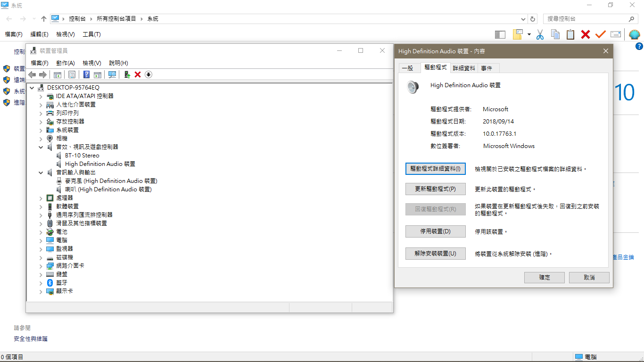Image resolution: width=644 pixels, height=362 pixels.
Task: Open dropdown arrow beside folder options icon
Action: click(529, 34)
